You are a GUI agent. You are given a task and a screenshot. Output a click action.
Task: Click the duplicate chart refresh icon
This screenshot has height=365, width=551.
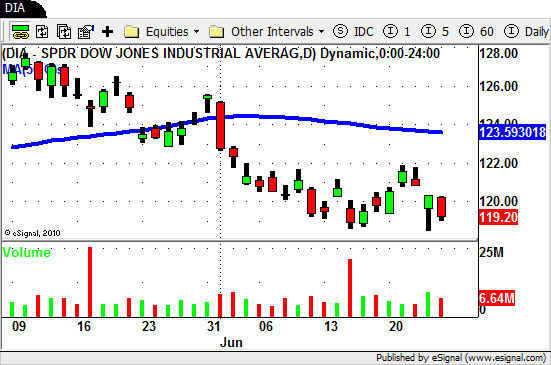[x=64, y=32]
